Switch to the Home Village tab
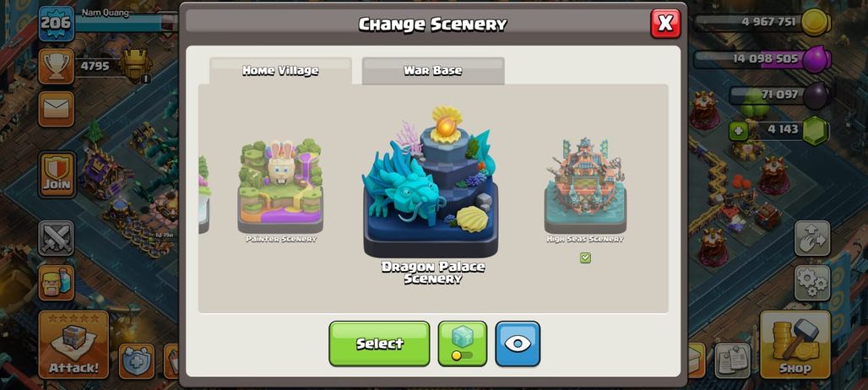The image size is (868, 390). 280,71
